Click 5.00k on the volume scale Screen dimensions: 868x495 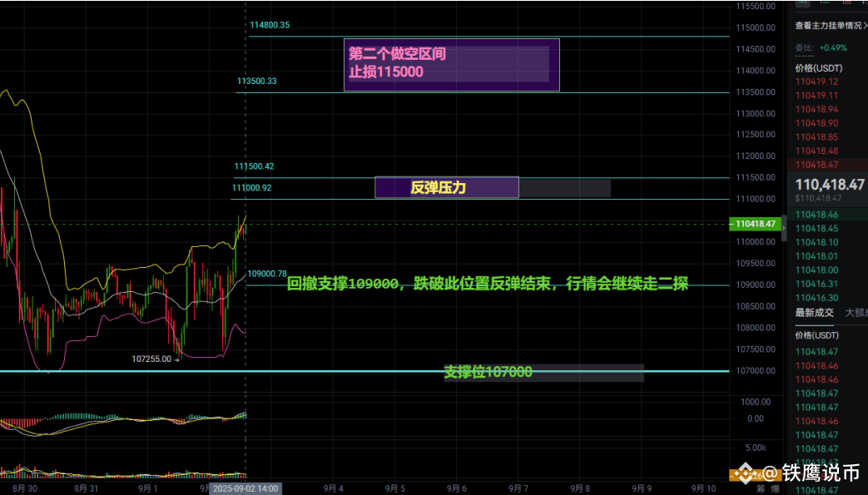(756, 448)
